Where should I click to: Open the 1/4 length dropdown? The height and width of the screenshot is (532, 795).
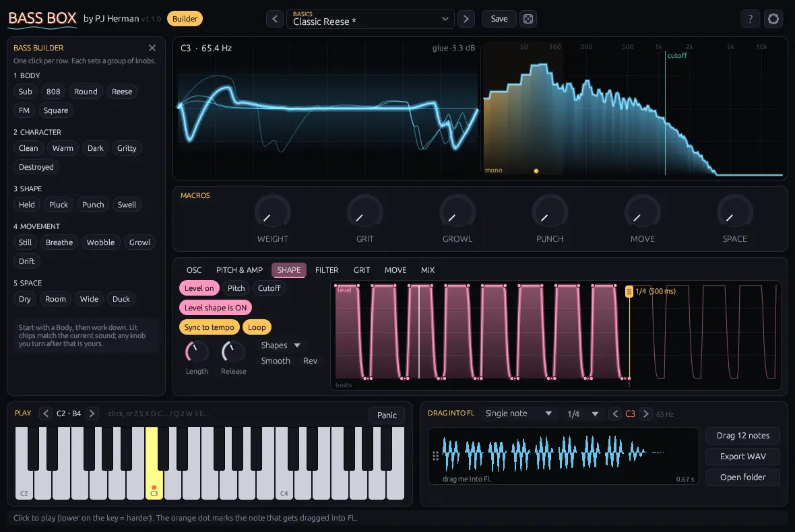[x=583, y=414]
